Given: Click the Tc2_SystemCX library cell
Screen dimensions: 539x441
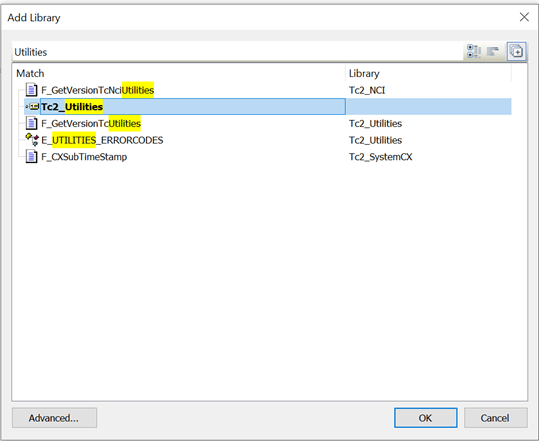Looking at the screenshot, I should (x=381, y=157).
